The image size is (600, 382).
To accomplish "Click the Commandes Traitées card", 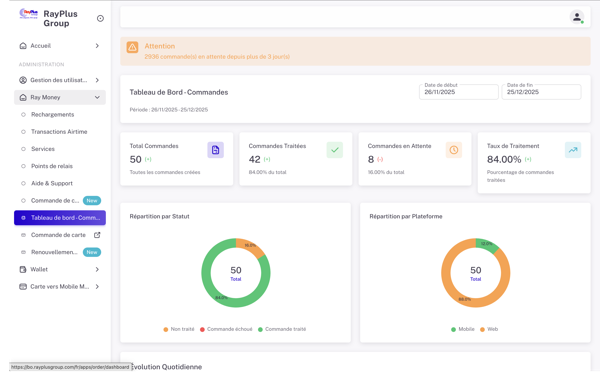I will point(296,159).
